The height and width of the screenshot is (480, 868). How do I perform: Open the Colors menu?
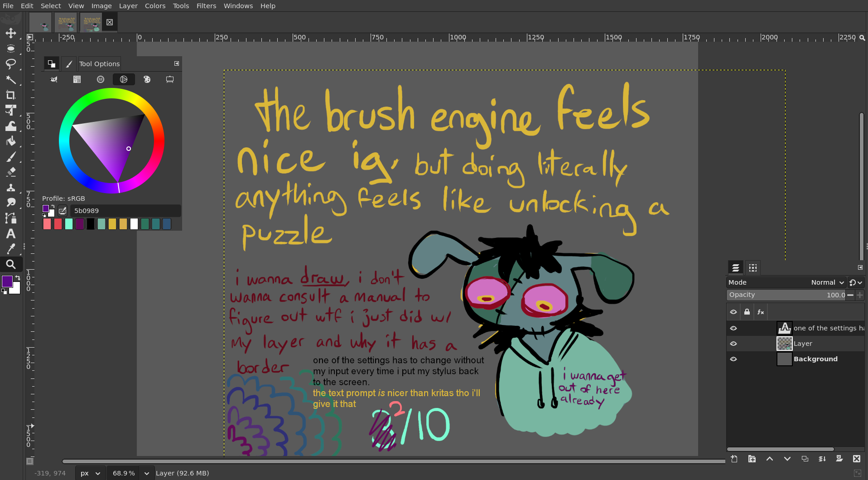[155, 6]
